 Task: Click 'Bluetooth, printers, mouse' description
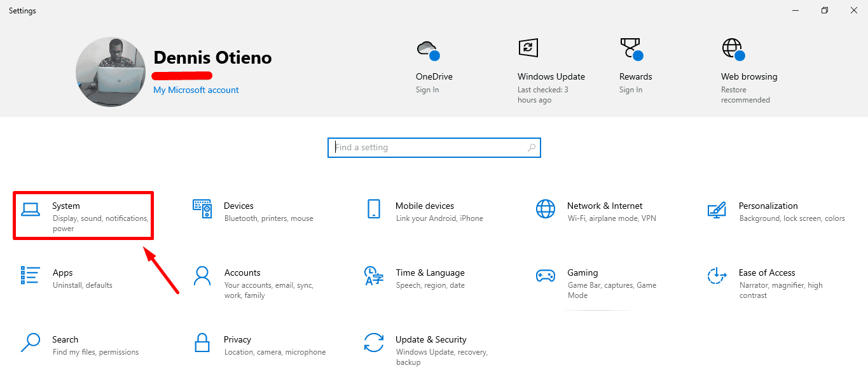click(x=269, y=218)
